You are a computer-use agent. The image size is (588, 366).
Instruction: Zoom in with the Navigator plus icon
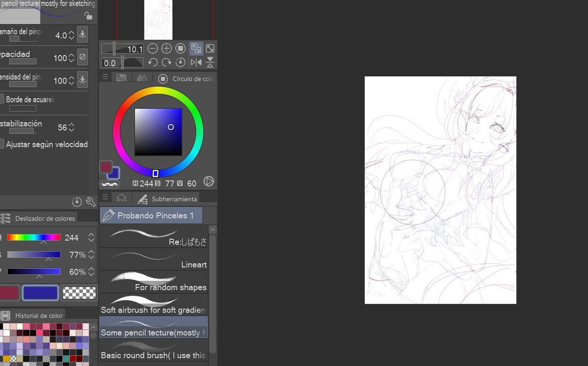coord(166,48)
